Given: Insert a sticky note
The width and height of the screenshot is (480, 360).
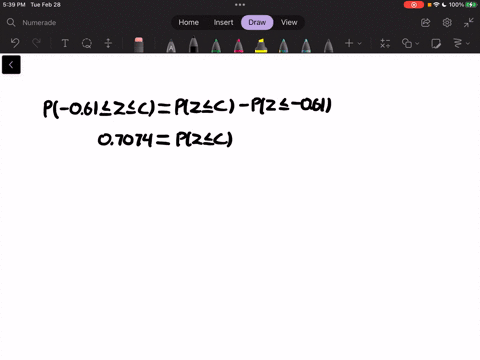Looking at the screenshot, I should click(x=436, y=43).
